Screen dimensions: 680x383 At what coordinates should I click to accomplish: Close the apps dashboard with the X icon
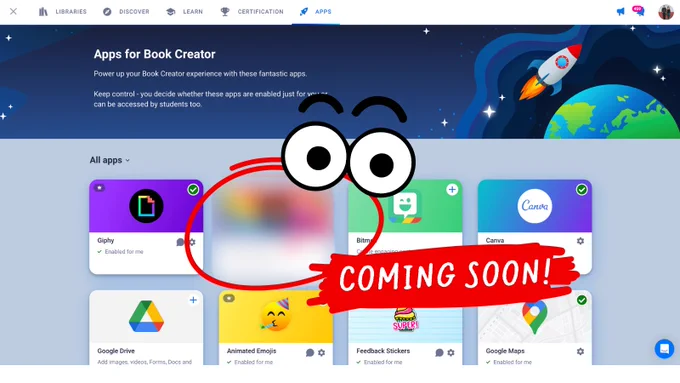13,11
